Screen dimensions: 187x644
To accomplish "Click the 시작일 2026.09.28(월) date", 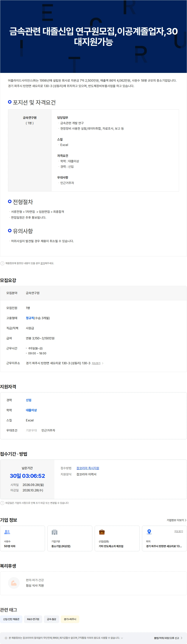I will tap(33, 485).
